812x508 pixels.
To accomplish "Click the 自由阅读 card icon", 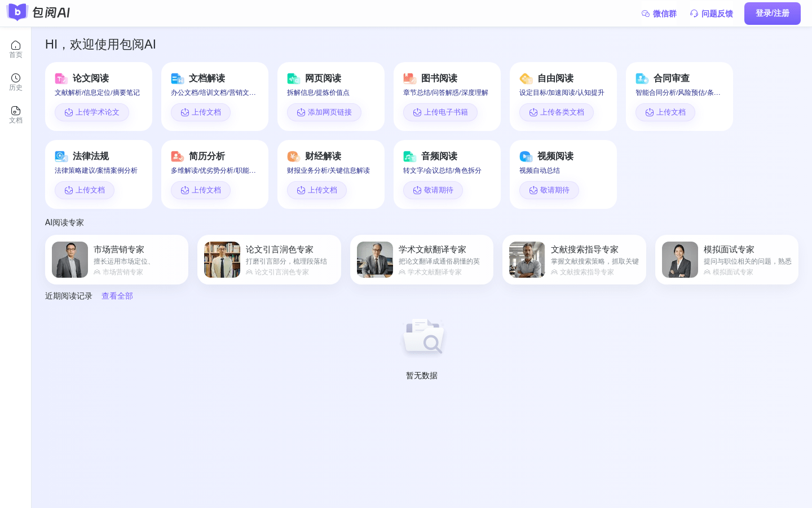I will [x=526, y=78].
